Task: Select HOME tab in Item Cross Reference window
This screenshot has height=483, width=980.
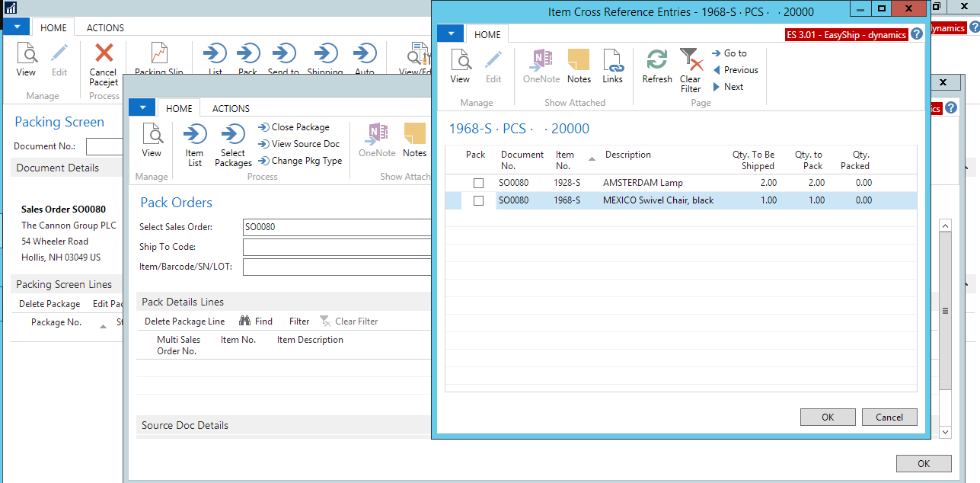Action: pos(488,34)
